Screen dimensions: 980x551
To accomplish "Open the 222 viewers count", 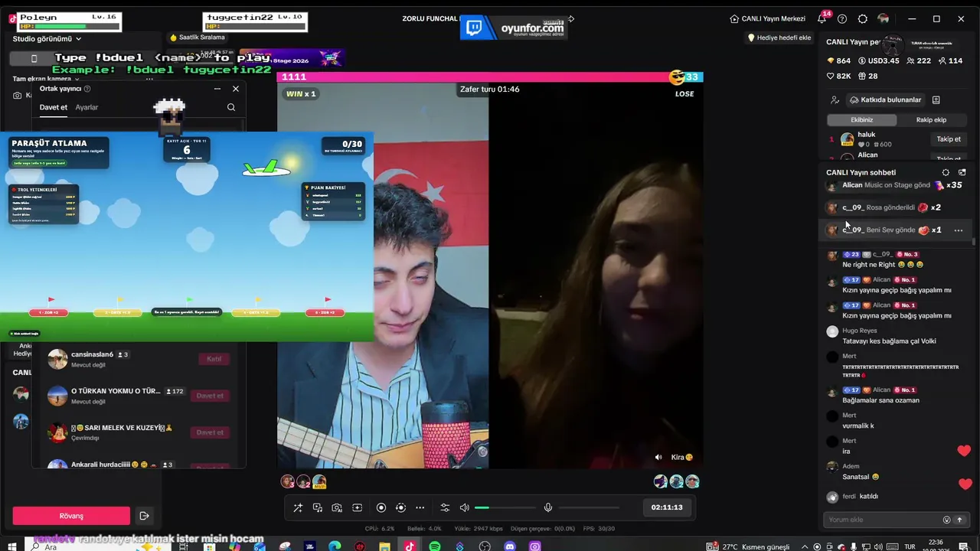I will click(919, 60).
